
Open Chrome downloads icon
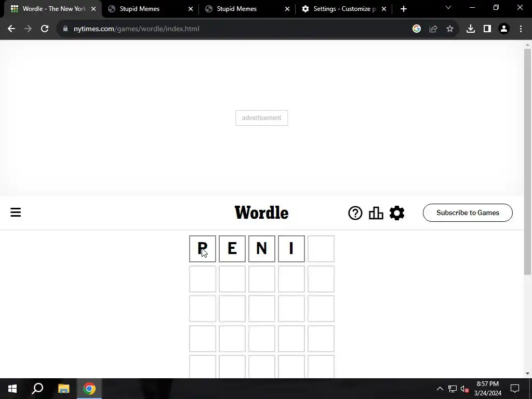(471, 29)
